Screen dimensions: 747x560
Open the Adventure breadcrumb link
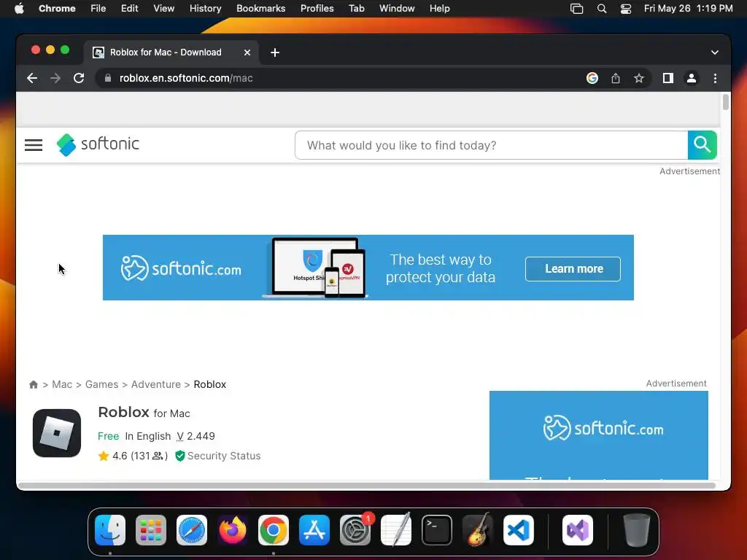156,384
